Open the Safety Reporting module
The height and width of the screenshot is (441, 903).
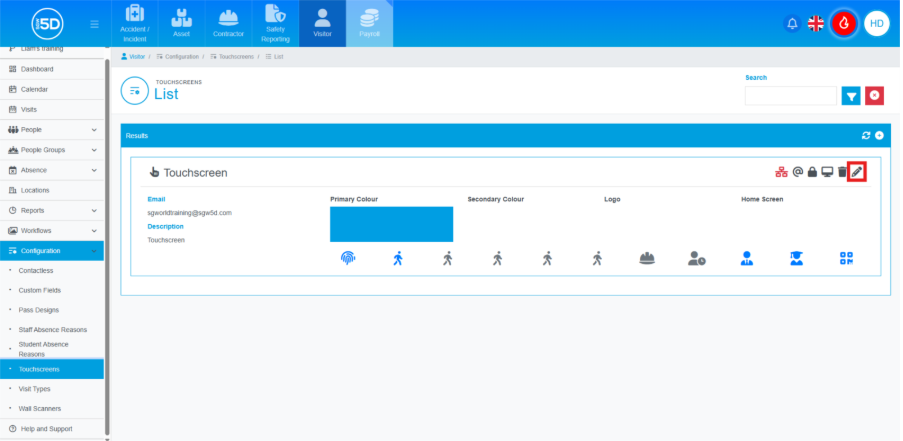[275, 24]
